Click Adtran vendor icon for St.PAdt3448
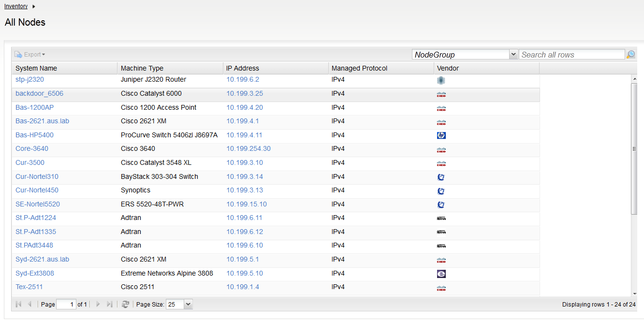The height and width of the screenshot is (322, 644). [441, 246]
